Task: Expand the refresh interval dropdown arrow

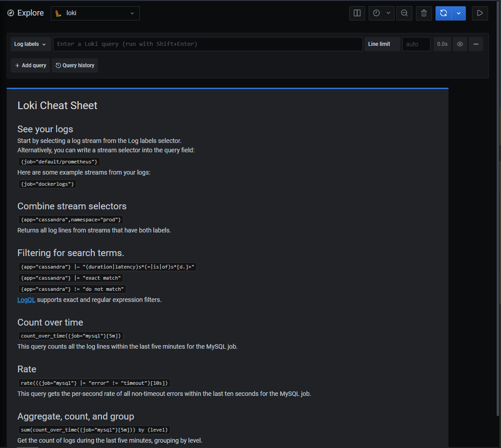Action: pyautogui.click(x=459, y=13)
